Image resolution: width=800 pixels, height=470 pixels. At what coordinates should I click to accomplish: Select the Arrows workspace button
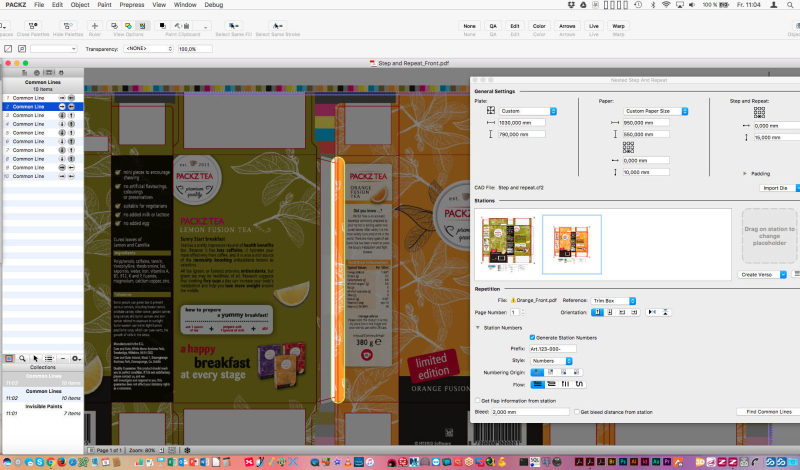[567, 26]
